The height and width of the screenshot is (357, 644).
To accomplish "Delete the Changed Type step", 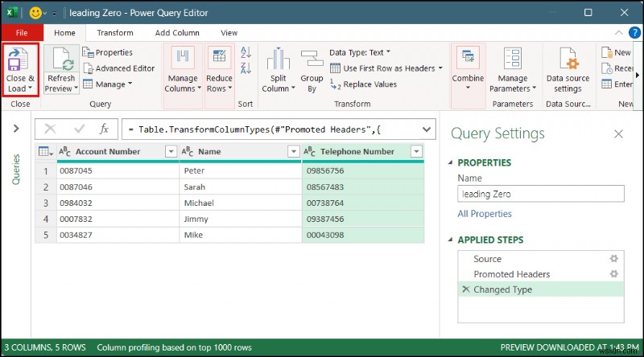I will (465, 289).
